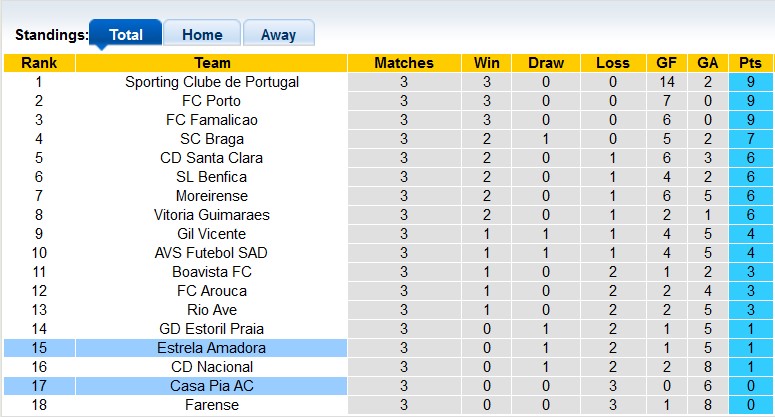Click the Win column header

(x=487, y=63)
